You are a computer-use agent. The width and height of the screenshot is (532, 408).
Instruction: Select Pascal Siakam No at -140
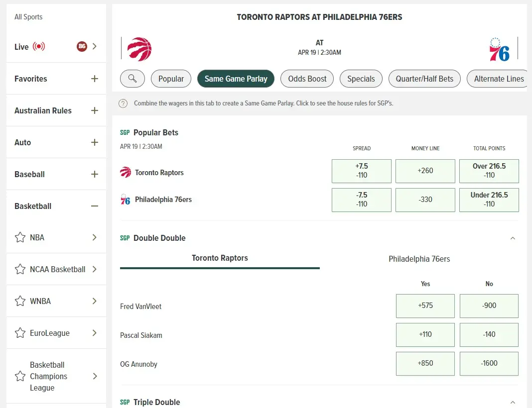pos(489,334)
